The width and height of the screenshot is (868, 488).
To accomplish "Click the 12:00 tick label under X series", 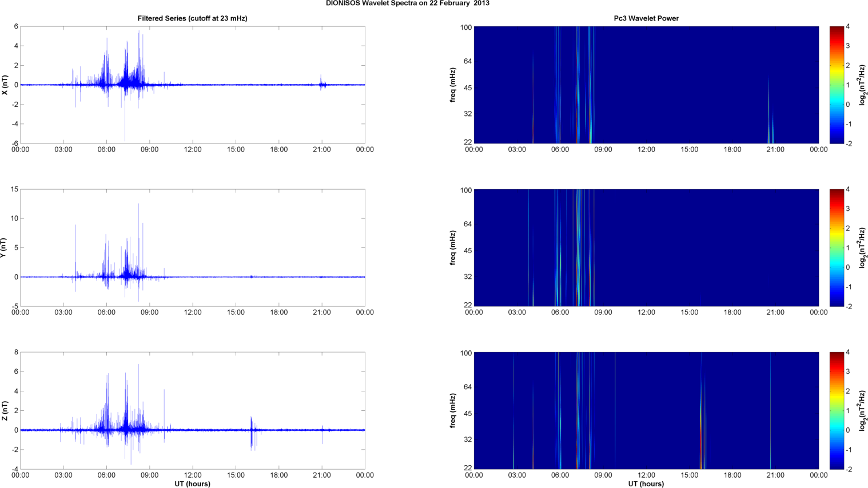I will pyautogui.click(x=193, y=150).
